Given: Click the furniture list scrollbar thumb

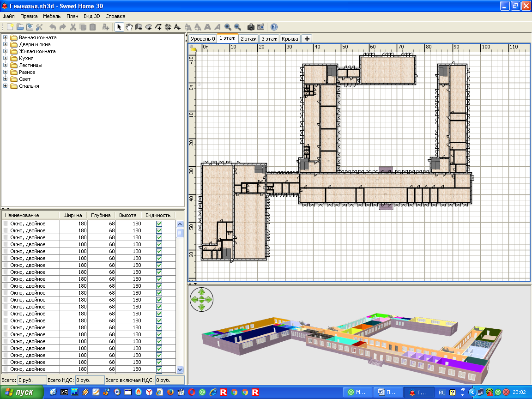Looking at the screenshot, I should click(x=180, y=233).
